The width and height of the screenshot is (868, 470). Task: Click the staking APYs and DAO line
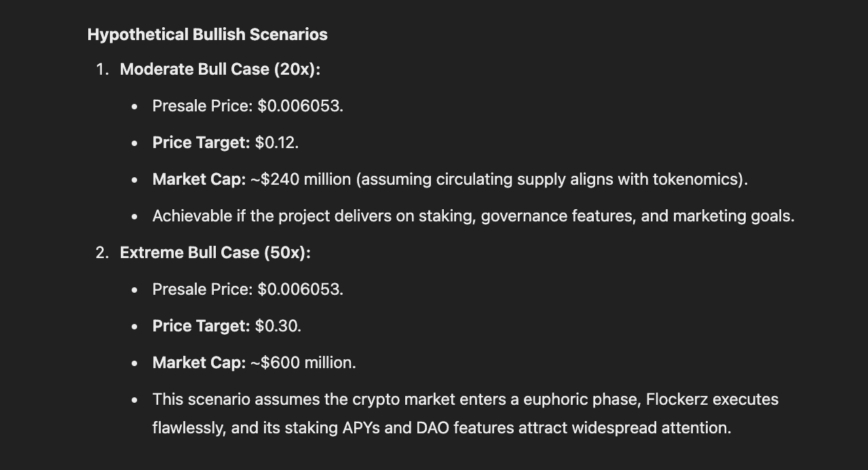pos(442,428)
